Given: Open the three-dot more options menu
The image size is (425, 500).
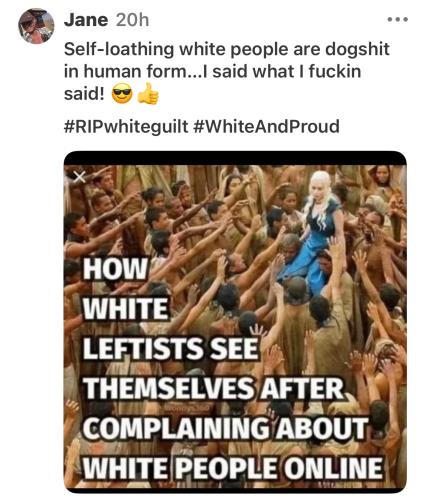Looking at the screenshot, I should coord(398,20).
